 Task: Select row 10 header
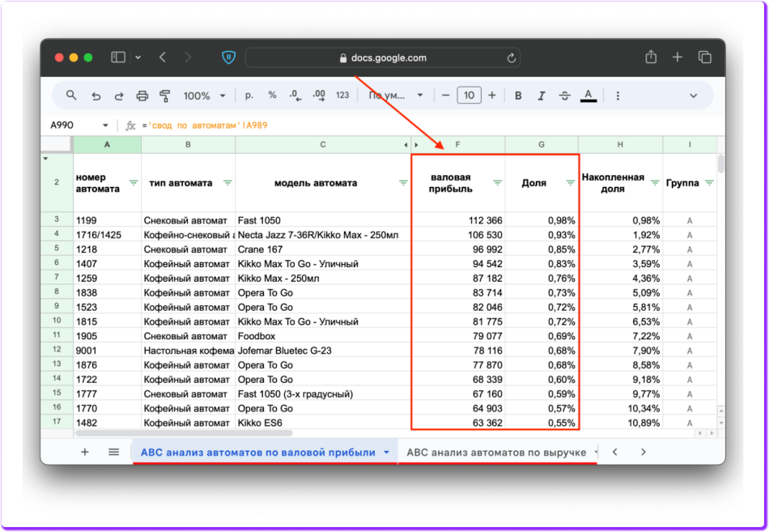57,321
